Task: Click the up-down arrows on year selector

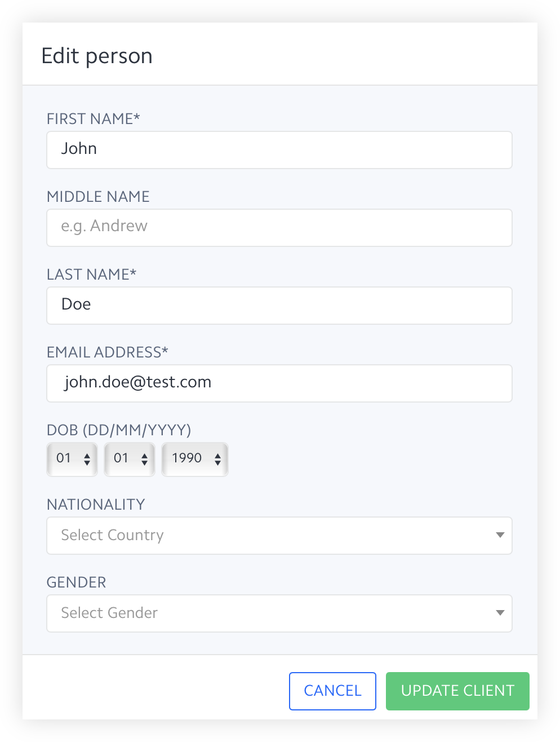Action: [217, 459]
